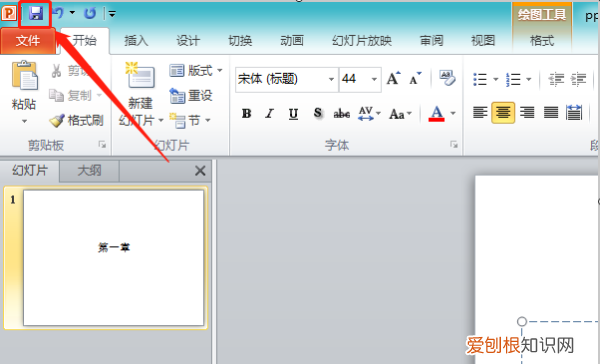Click the Paste clipboard icon

click(x=24, y=75)
